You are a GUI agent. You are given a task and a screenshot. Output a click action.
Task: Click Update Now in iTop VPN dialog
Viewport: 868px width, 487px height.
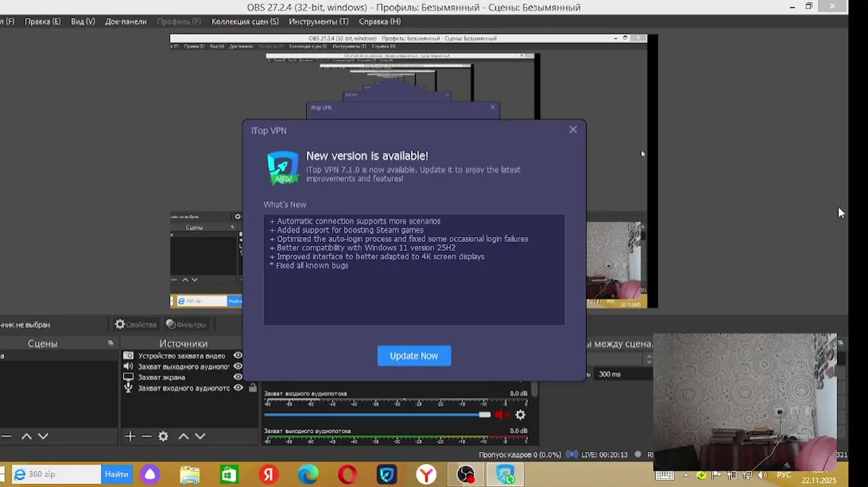tap(414, 356)
